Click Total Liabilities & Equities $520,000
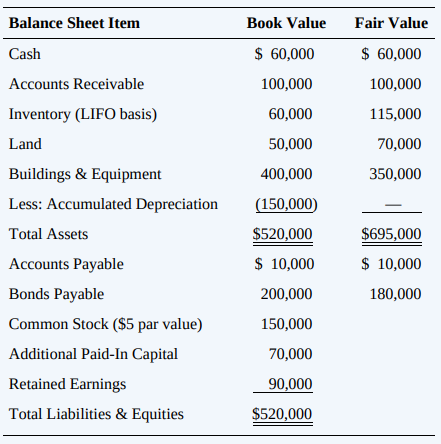The height and width of the screenshot is (444, 441). pos(282,414)
